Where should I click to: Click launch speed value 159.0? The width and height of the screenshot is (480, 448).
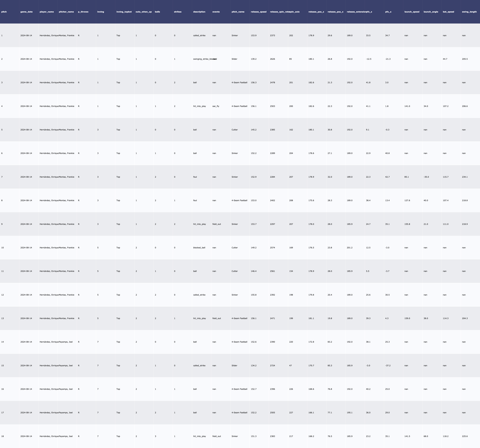point(407,319)
